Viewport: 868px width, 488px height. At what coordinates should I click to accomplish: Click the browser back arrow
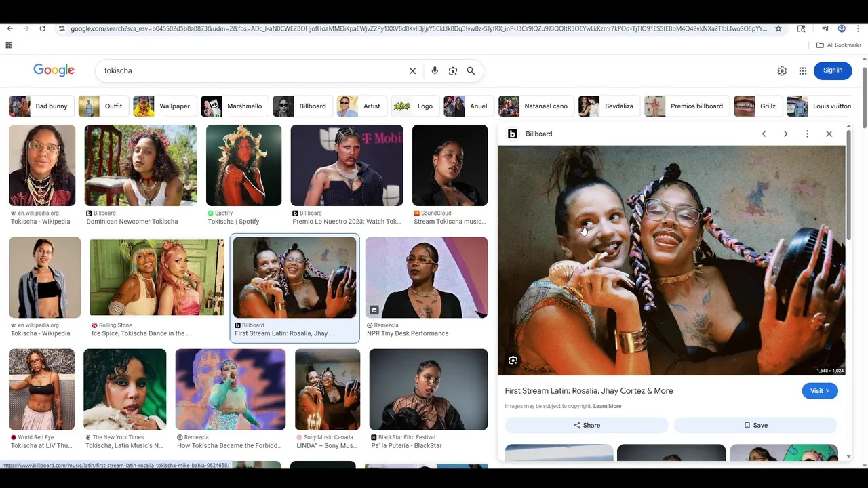9,28
